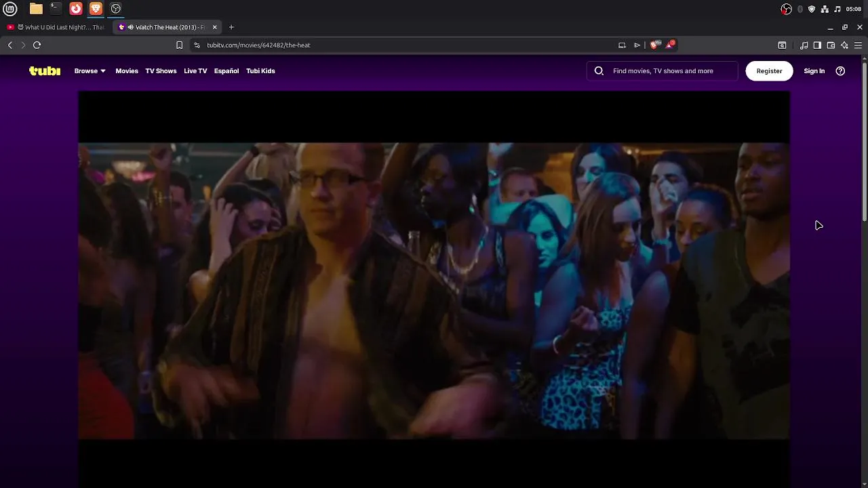Click the browser toolbar search-tabs icon
Screen dimensions: 868x488
tap(782, 45)
